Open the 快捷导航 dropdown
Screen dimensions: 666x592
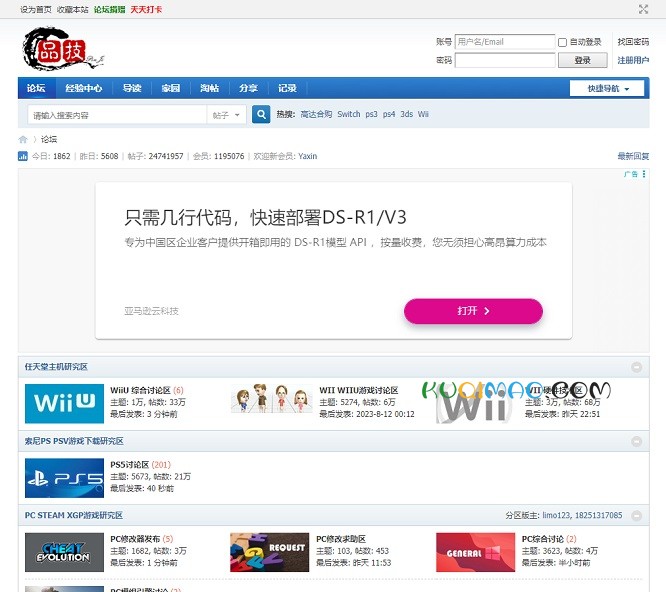[x=607, y=88]
